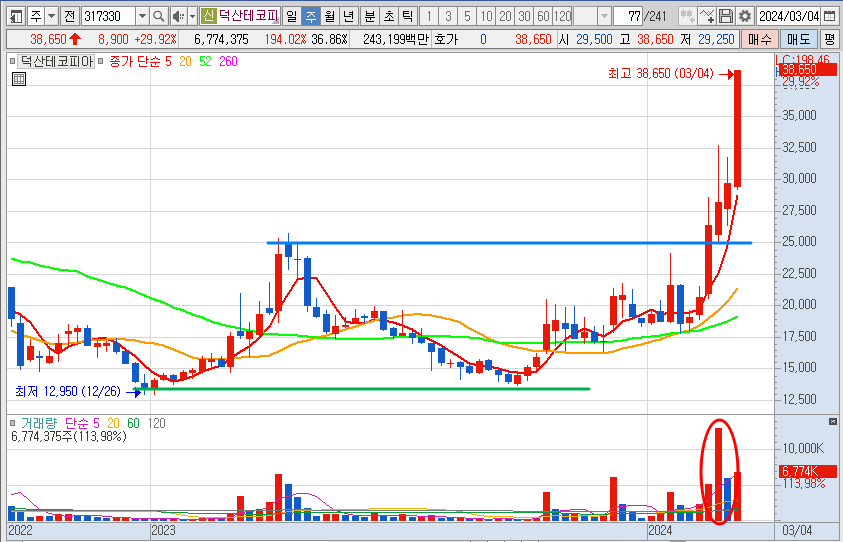Click the green 신 badge icon
Image resolution: width=843 pixels, height=542 pixels.
[208, 16]
